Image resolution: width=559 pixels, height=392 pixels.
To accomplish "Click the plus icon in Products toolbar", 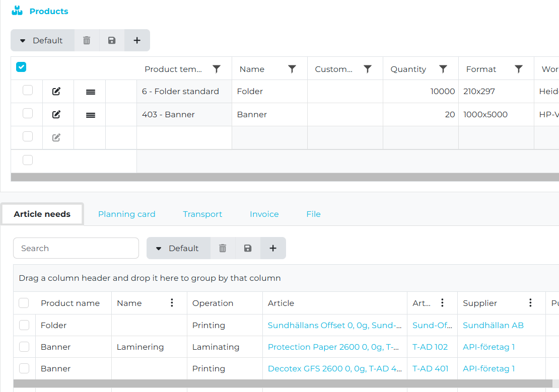I will coord(137,40).
